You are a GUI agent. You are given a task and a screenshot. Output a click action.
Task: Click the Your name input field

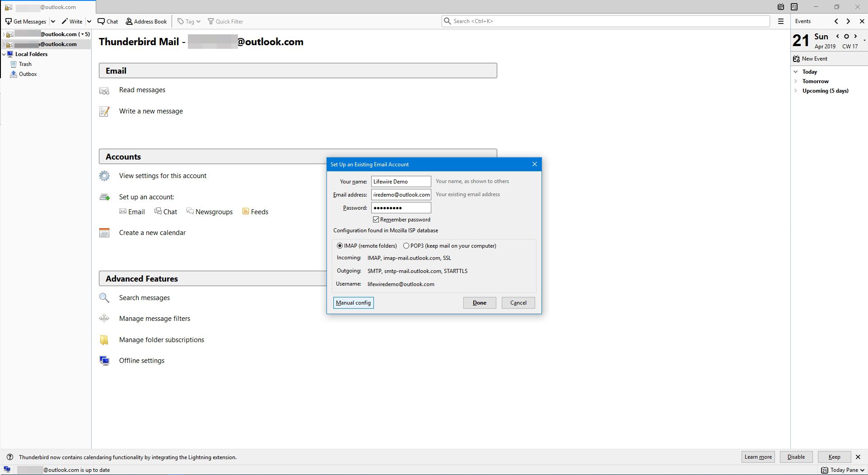(401, 182)
